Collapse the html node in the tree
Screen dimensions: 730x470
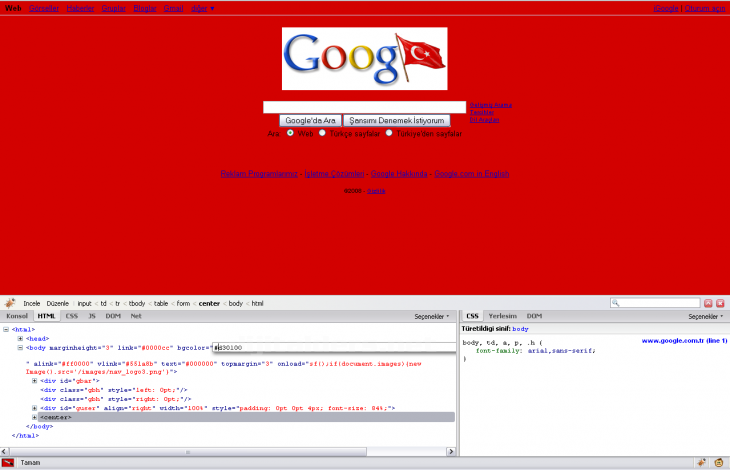point(6,329)
